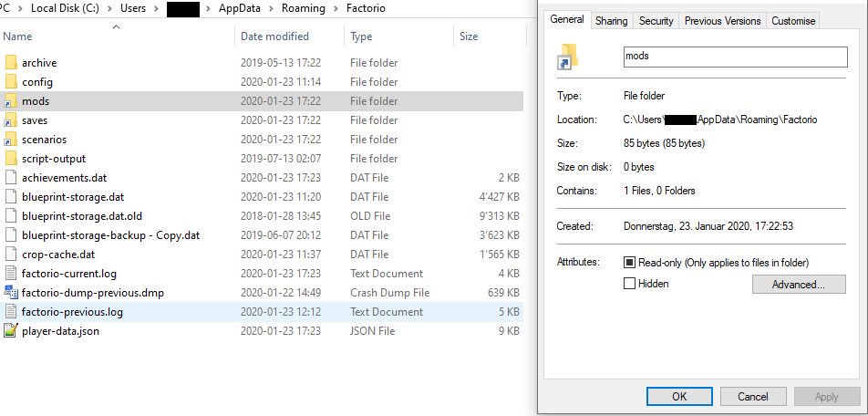This screenshot has height=416, width=868.
Task: Open the Security tab
Action: pyautogui.click(x=656, y=21)
